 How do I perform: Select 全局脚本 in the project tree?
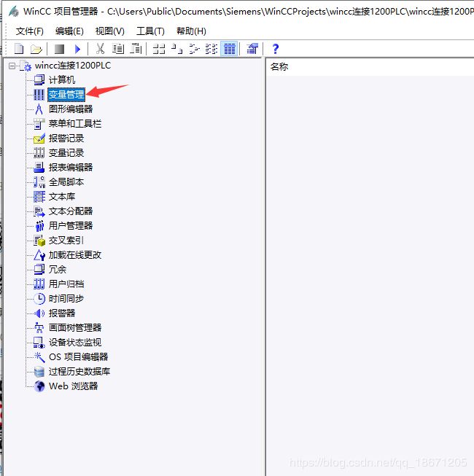[66, 182]
